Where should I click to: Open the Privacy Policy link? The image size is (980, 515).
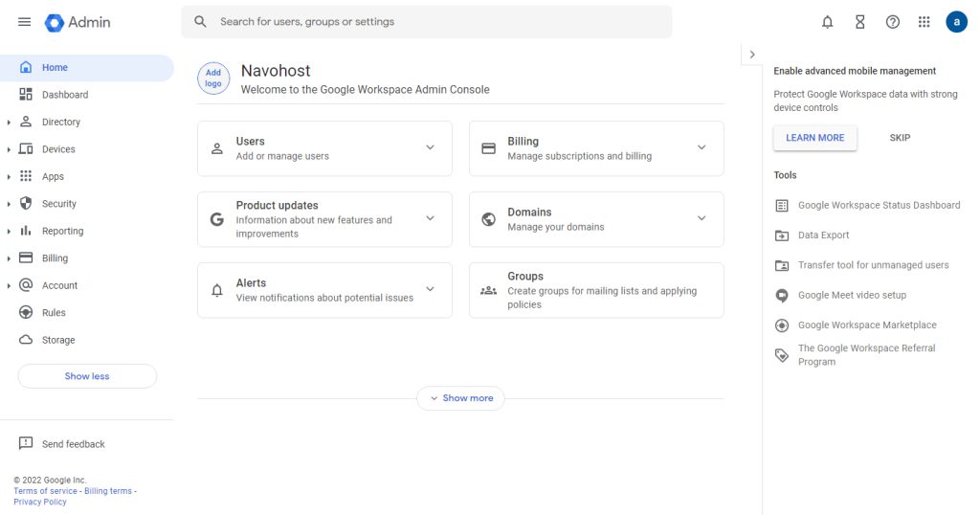click(x=40, y=502)
